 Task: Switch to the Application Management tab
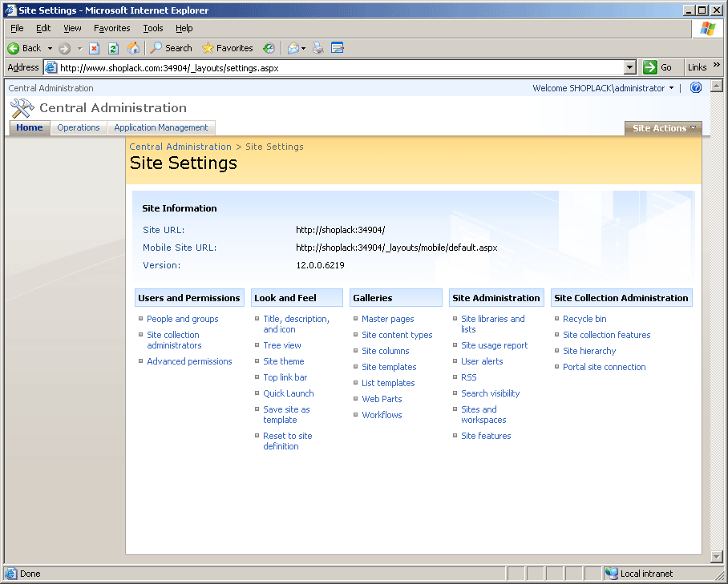(160, 127)
